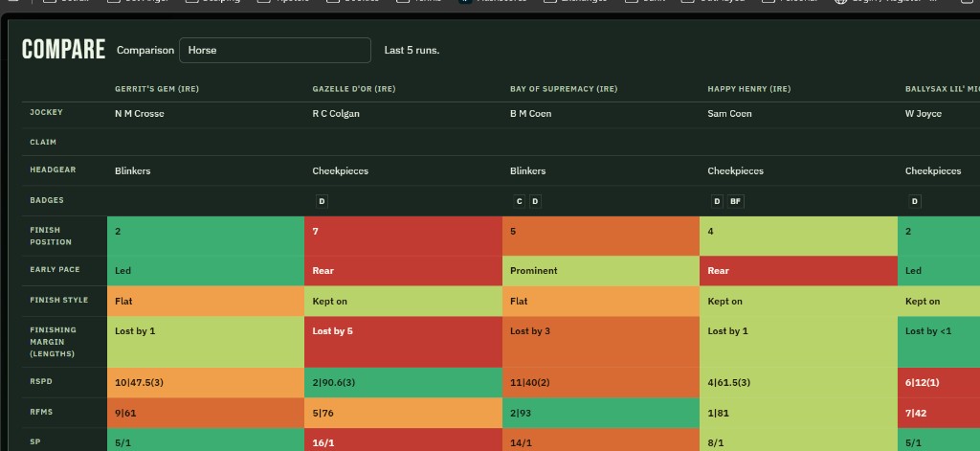This screenshot has height=451, width=980.
Task: Open the Ballysax Lil' column header
Action: point(943,89)
